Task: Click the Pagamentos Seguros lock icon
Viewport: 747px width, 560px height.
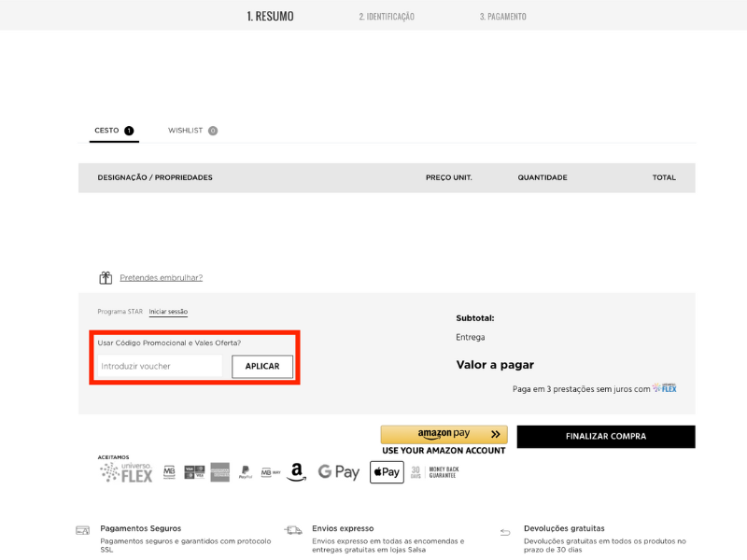Action: [83, 530]
